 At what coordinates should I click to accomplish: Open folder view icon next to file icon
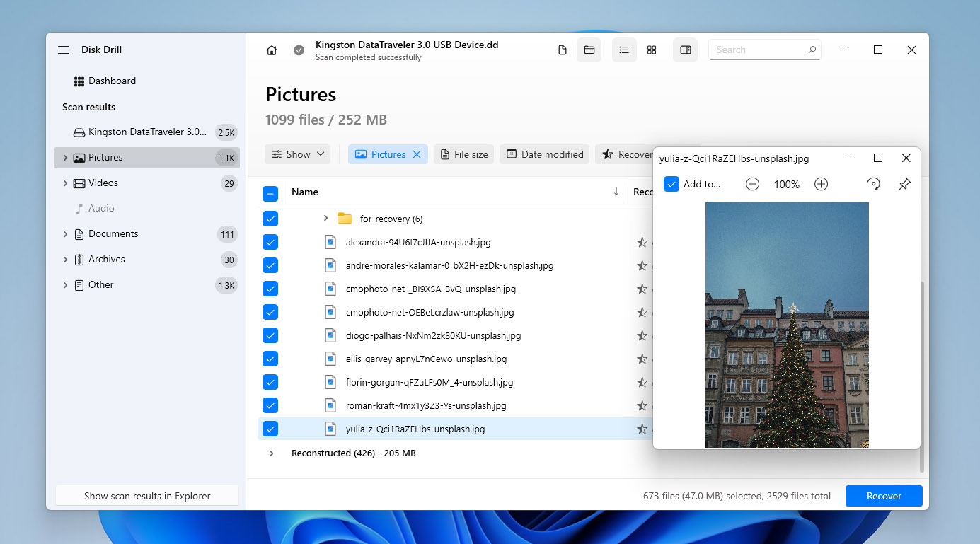click(589, 50)
